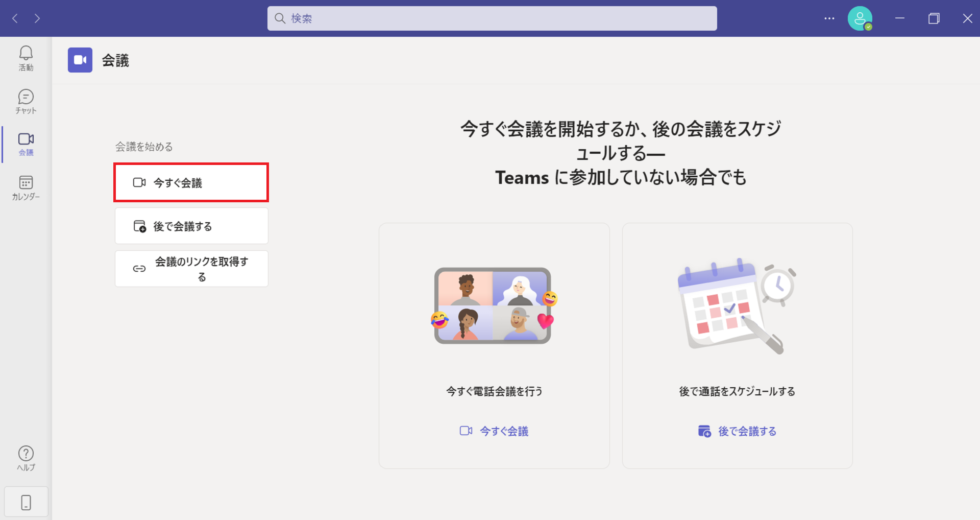Open the ヘルプ (Help) question mark icon
980x520 pixels.
tap(26, 458)
